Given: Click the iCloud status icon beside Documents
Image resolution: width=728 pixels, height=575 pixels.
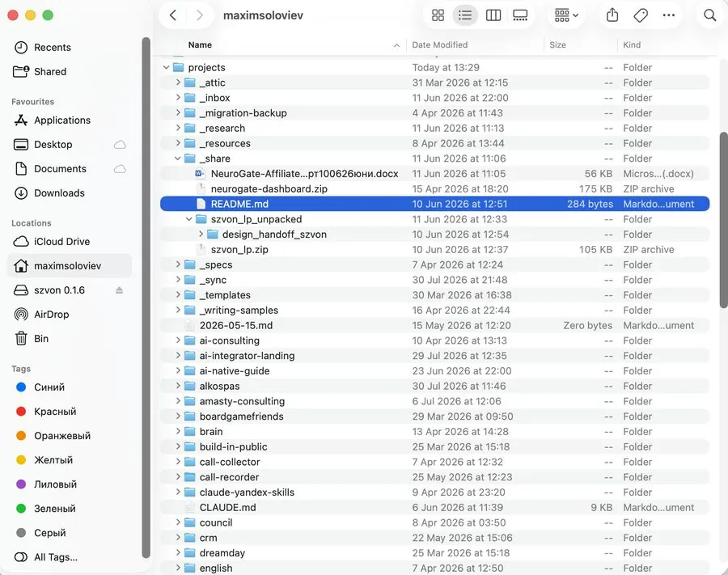Looking at the screenshot, I should click(x=120, y=168).
